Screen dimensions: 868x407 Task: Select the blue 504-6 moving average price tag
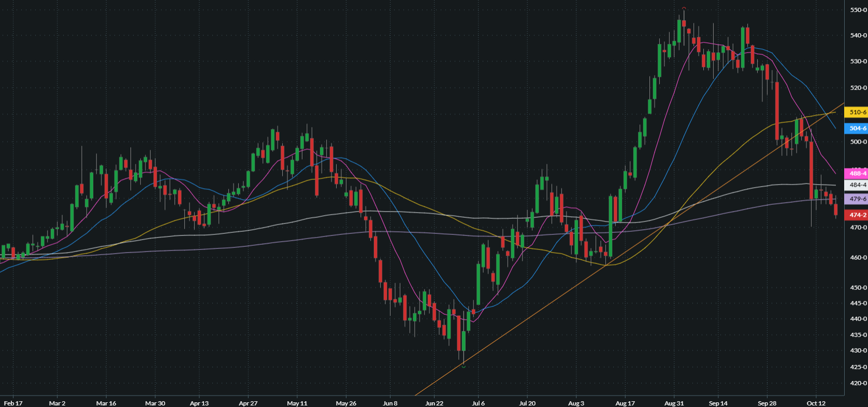click(856, 128)
